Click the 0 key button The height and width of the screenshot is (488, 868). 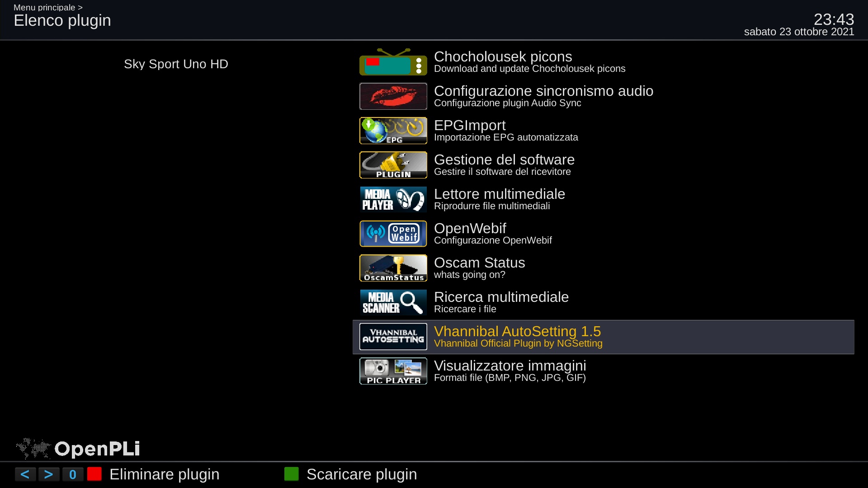coord(73,474)
